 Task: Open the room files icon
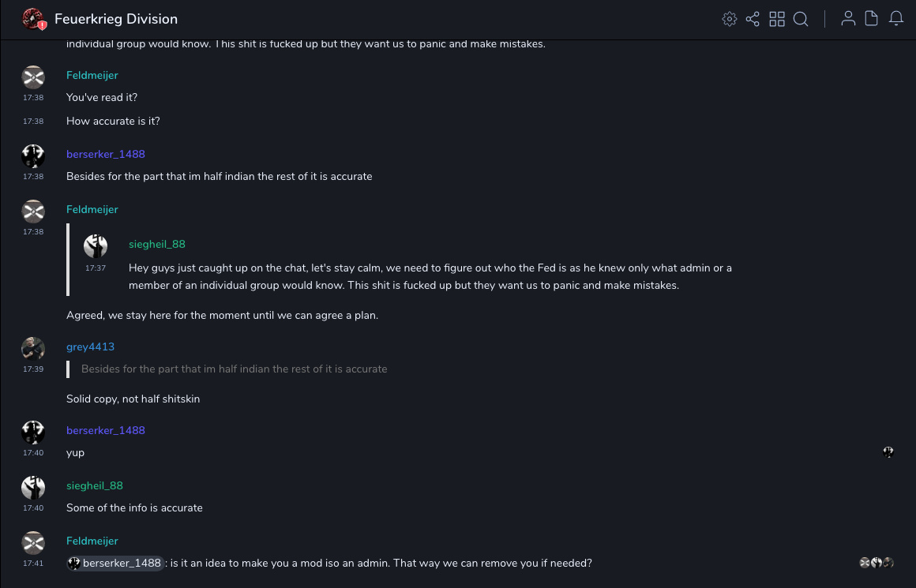pyautogui.click(x=872, y=19)
